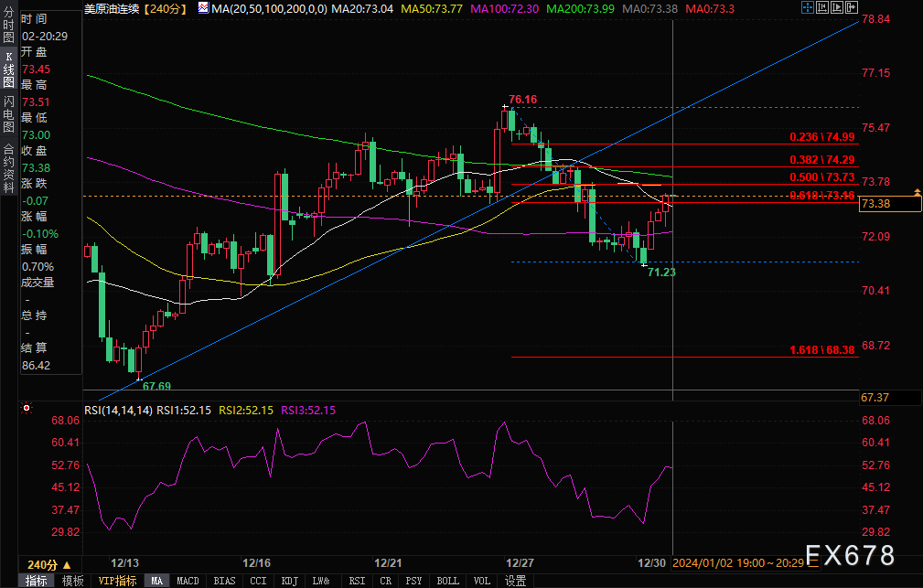
Task: Switch to the 模板 tab
Action: click(x=73, y=581)
